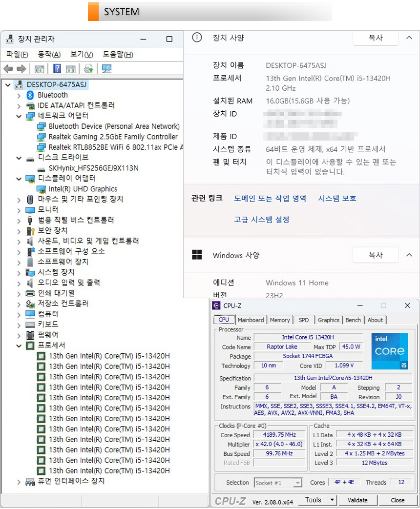Click the back arrow in Device Manager toolbar
The height and width of the screenshot is (509, 420).
coord(8,69)
